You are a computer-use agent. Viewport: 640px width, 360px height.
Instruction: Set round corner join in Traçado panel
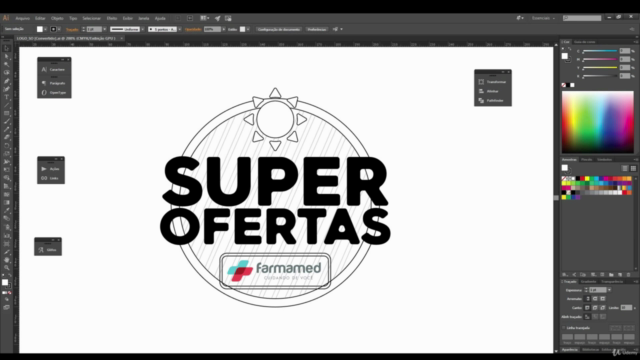pos(595,308)
